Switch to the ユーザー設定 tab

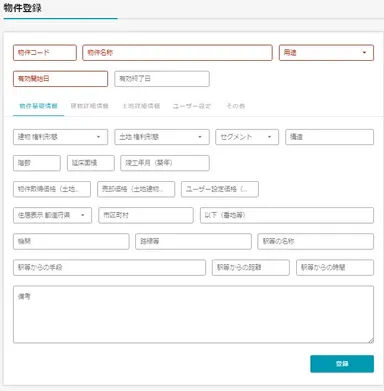click(192, 106)
